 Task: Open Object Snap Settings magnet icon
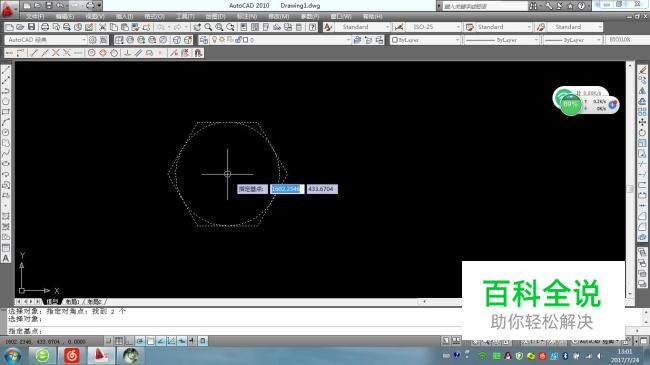click(x=198, y=53)
